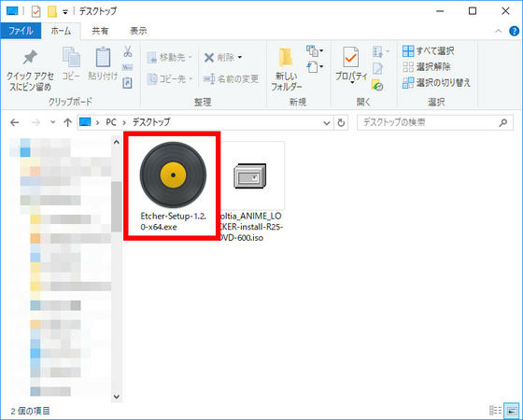Switch to the Share (共有) tab

coord(100,31)
